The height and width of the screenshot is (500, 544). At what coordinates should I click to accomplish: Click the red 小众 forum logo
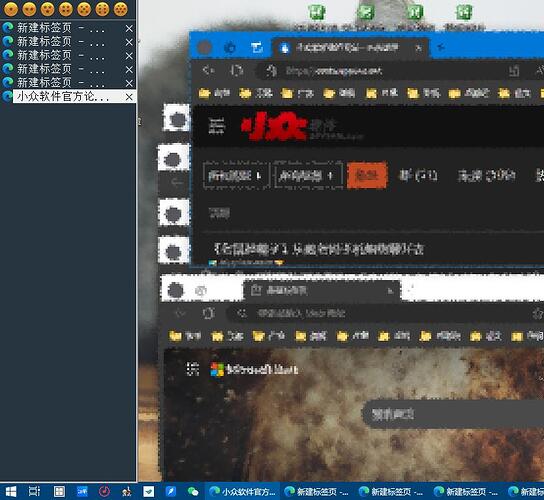coord(275,126)
